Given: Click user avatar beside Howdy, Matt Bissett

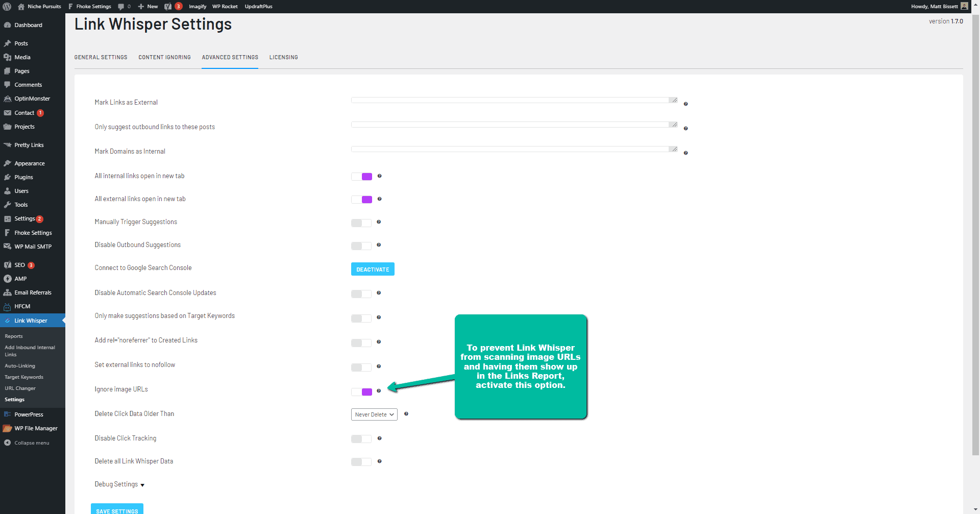Looking at the screenshot, I should click(x=964, y=6).
